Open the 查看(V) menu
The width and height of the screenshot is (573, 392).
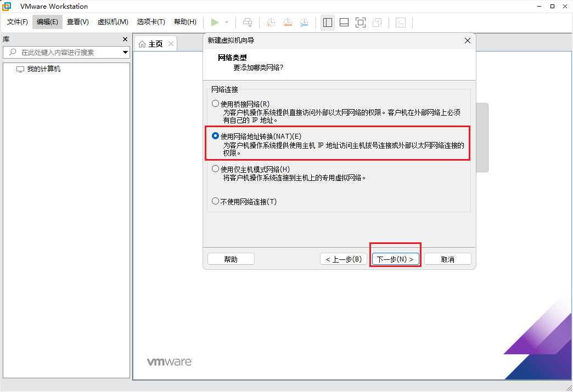point(77,22)
